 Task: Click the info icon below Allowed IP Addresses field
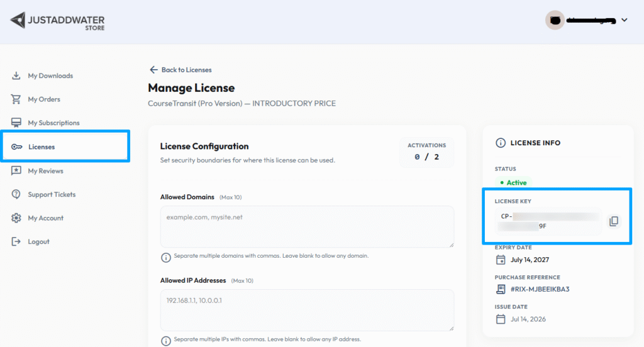click(165, 341)
